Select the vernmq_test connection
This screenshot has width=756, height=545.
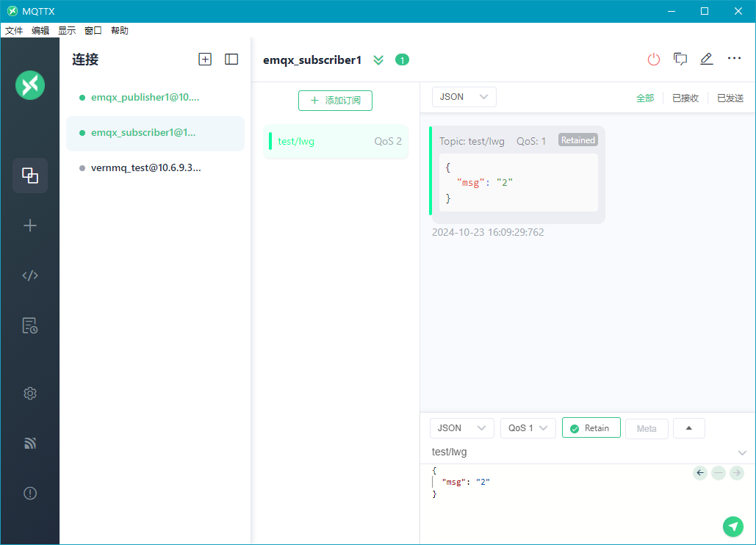(155, 168)
